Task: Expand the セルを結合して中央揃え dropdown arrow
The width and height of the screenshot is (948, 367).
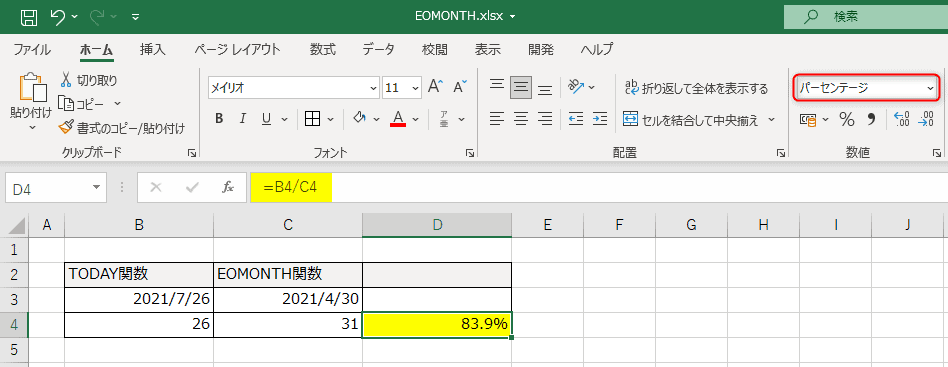Action: point(772,119)
